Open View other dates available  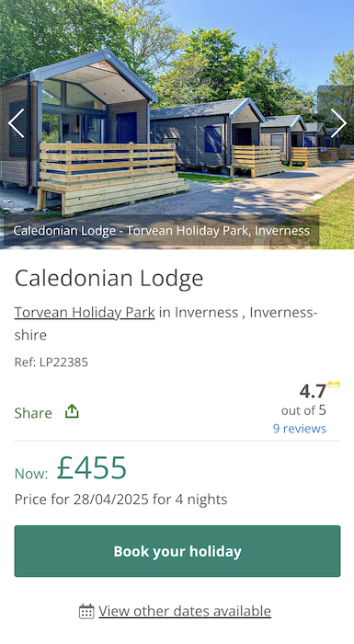(x=185, y=611)
